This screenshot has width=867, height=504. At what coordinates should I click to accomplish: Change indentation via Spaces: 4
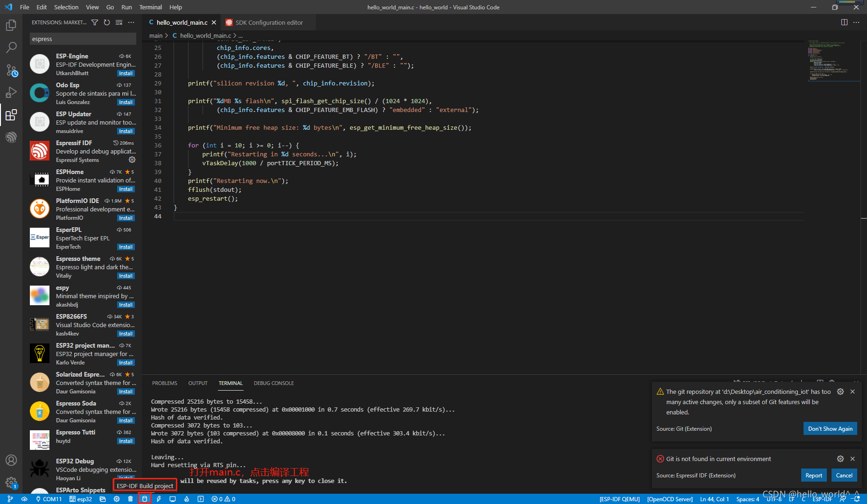pos(748,499)
